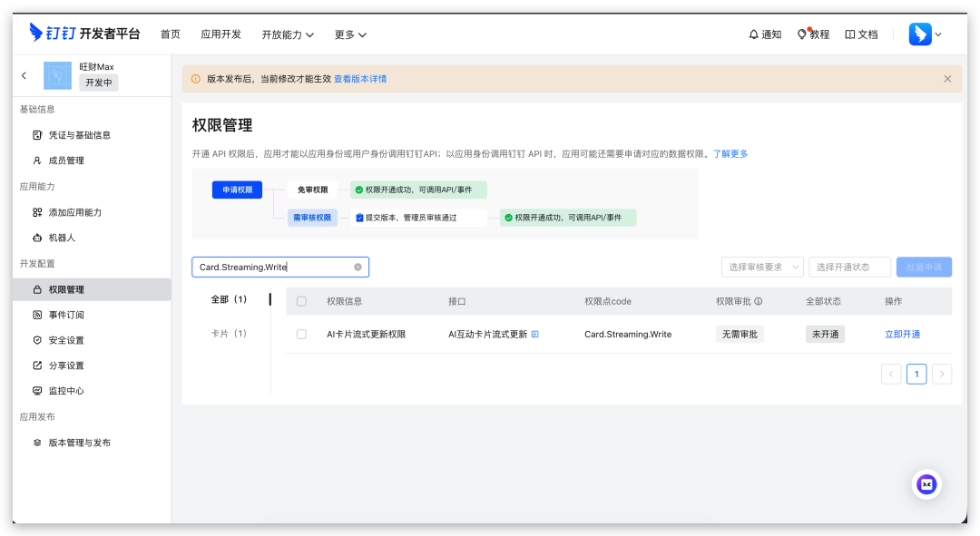Open the link icon beside AI互动卡片流式更新
Viewport: 980px width, 536px height.
tap(535, 335)
